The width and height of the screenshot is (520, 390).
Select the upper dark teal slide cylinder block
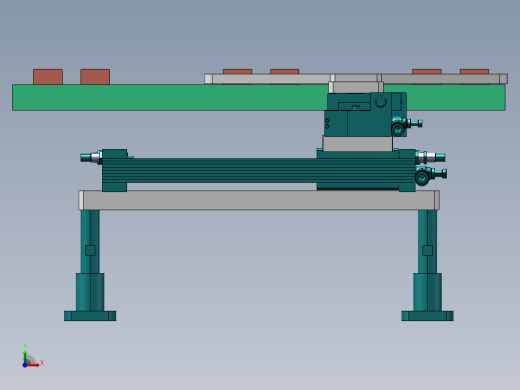pos(365,114)
